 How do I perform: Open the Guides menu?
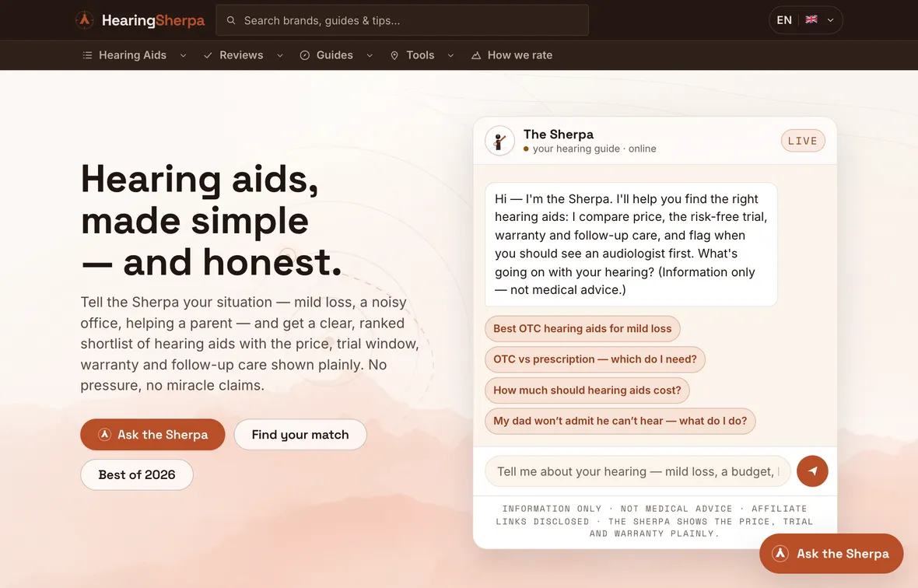[335, 55]
